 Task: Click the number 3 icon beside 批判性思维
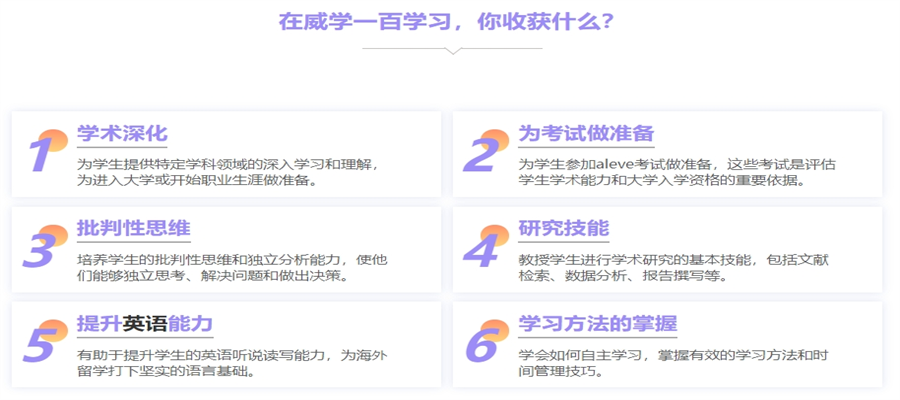click(x=44, y=247)
